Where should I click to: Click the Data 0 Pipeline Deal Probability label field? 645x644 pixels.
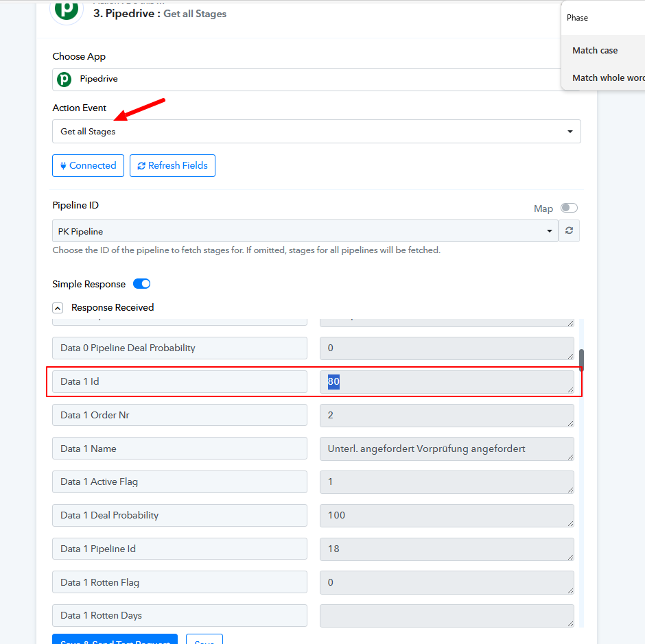179,348
